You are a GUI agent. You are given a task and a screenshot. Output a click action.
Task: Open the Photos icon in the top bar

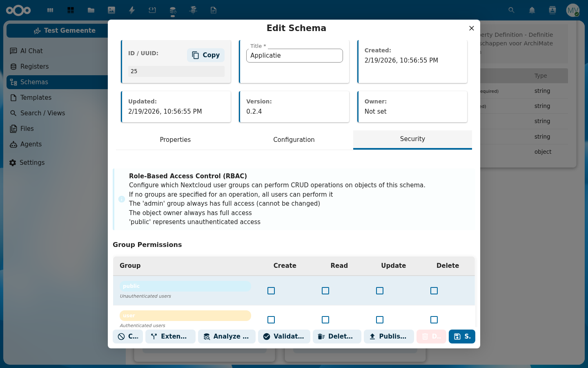point(111,10)
